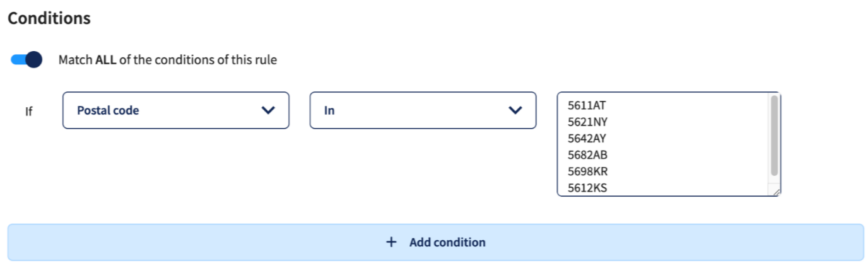Viewport: 868px width, 266px height.
Task: Place cursor on postal code 5682AB
Action: click(x=587, y=154)
